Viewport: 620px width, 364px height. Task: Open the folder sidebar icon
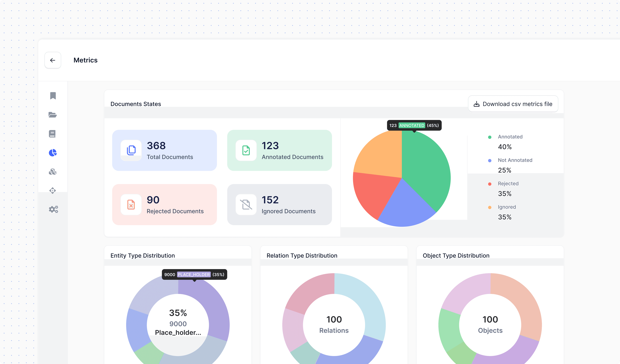click(x=53, y=115)
